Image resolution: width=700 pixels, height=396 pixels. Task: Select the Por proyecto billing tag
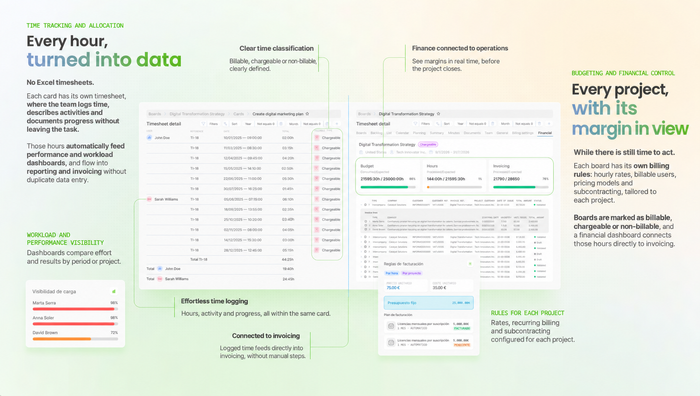click(412, 273)
